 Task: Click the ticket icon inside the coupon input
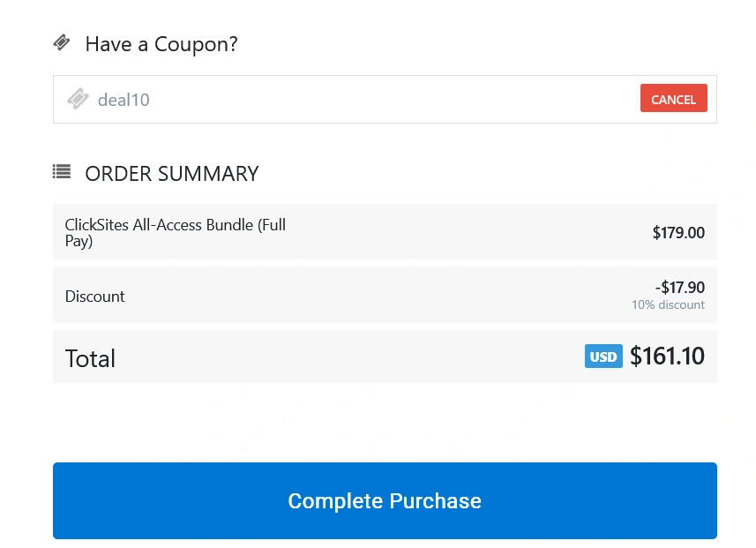78,99
